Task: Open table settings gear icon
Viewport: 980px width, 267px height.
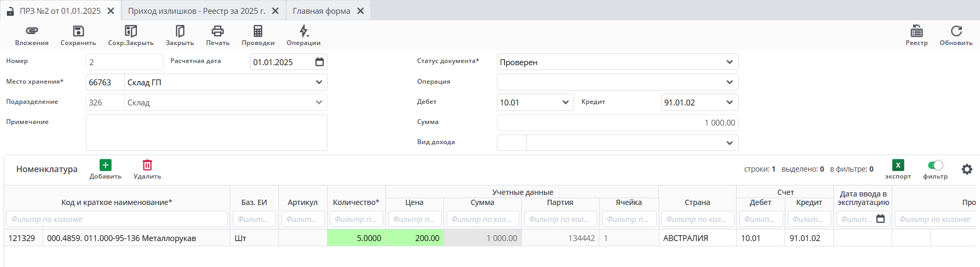Action: coord(967,169)
